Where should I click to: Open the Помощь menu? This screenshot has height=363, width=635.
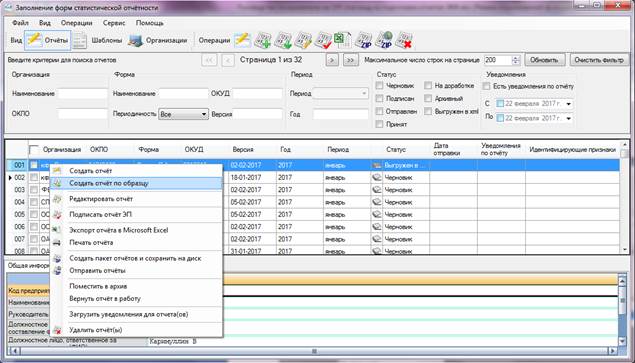pos(149,23)
